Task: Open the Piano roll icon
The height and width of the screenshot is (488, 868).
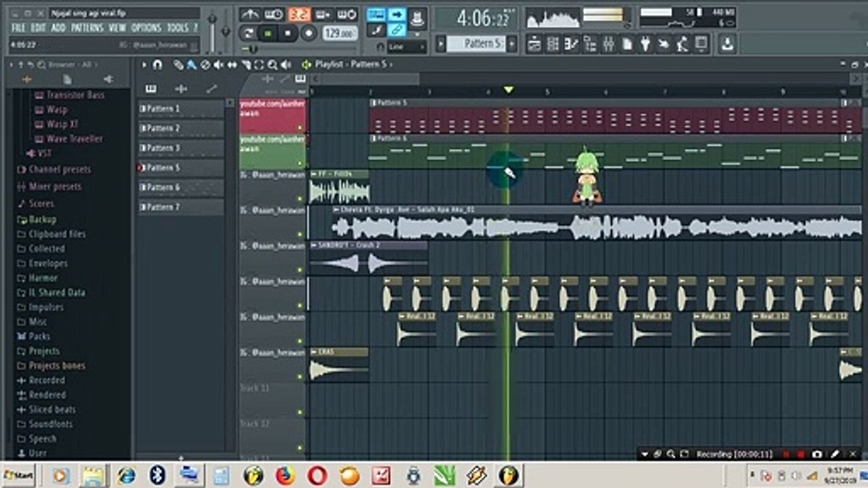Action: (572, 45)
